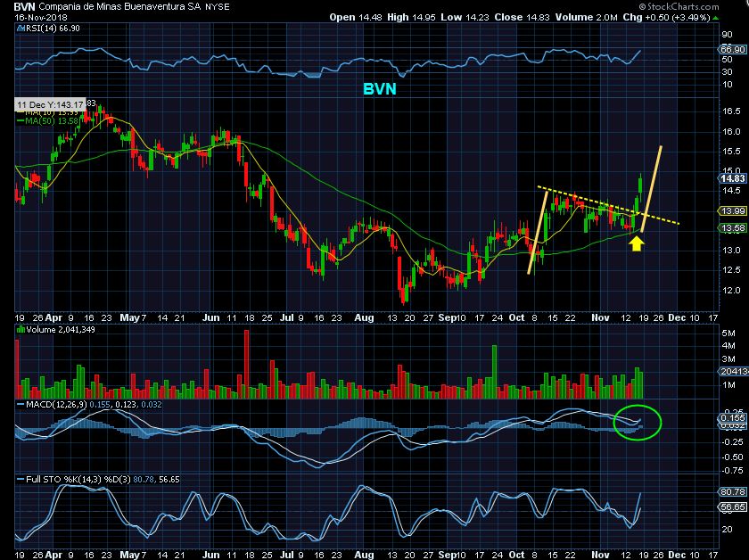Click the 66.90 RSI value tag on right axis
The width and height of the screenshot is (749, 560).
[x=732, y=50]
